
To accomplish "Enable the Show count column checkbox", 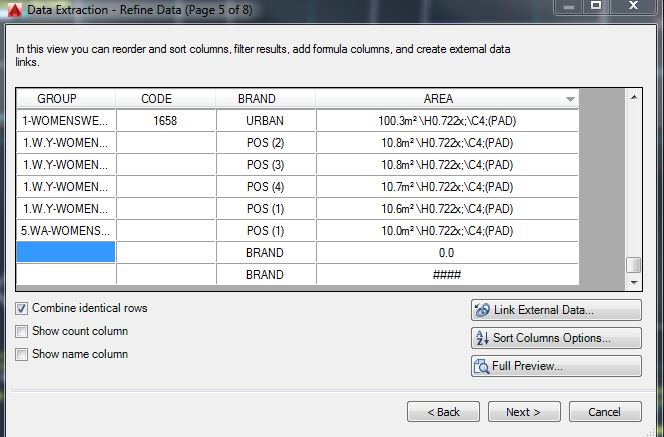I will click(22, 331).
